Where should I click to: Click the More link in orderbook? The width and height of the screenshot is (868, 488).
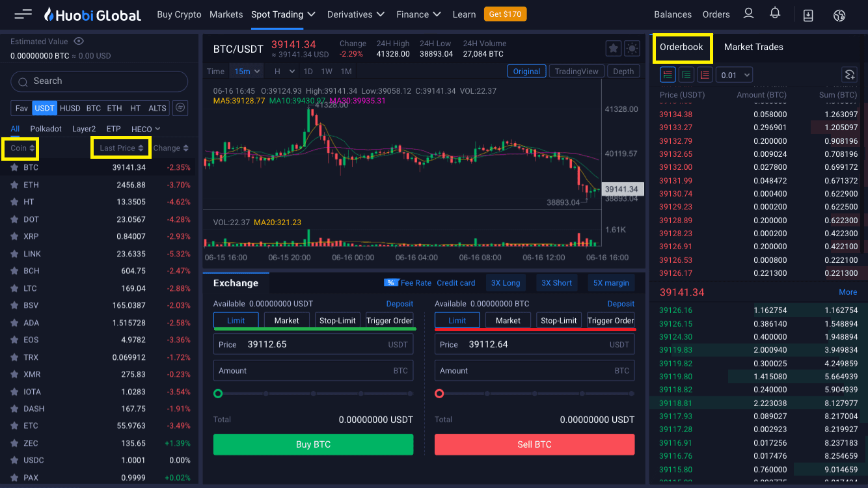click(x=848, y=292)
